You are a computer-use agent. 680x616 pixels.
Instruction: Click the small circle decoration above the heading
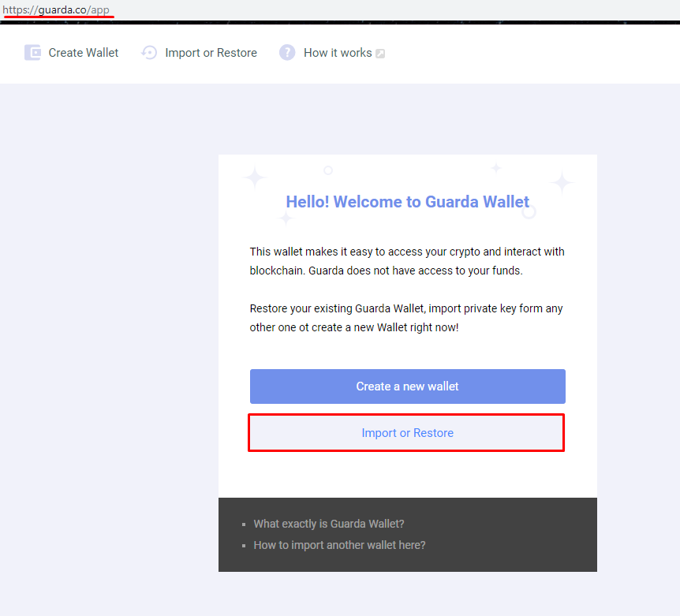(328, 170)
